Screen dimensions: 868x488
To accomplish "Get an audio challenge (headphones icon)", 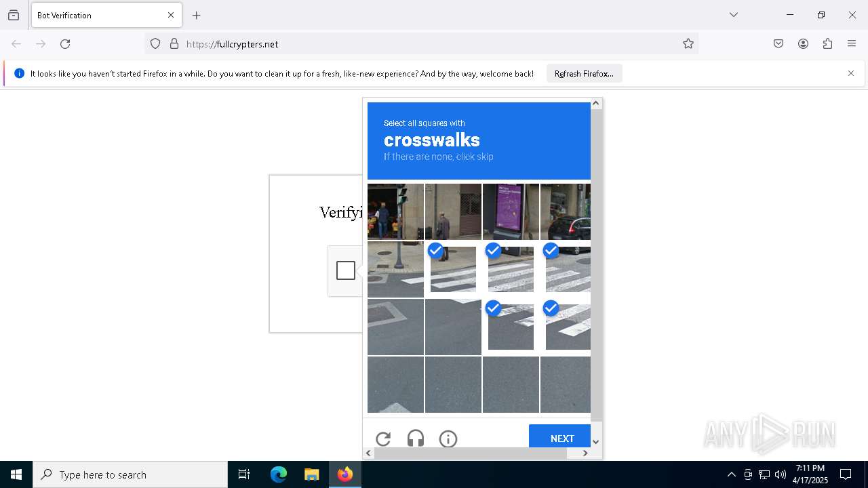I will 416,439.
